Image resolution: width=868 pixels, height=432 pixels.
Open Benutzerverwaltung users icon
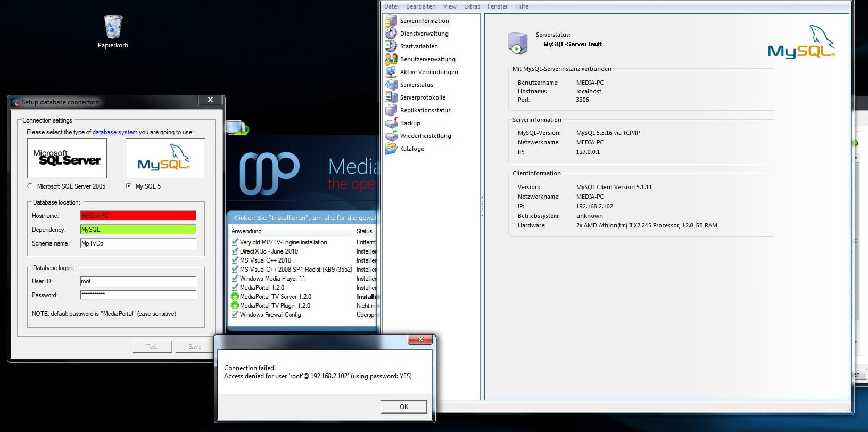(391, 59)
